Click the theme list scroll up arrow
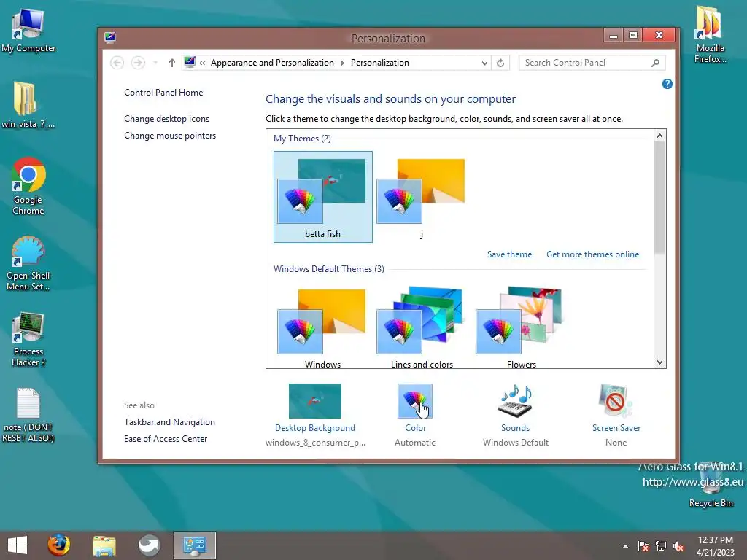 click(659, 136)
